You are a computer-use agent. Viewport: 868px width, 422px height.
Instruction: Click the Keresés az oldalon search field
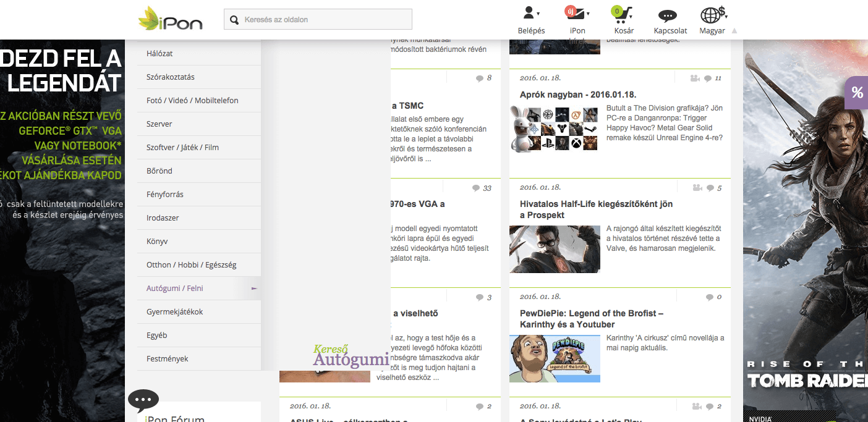(x=318, y=19)
